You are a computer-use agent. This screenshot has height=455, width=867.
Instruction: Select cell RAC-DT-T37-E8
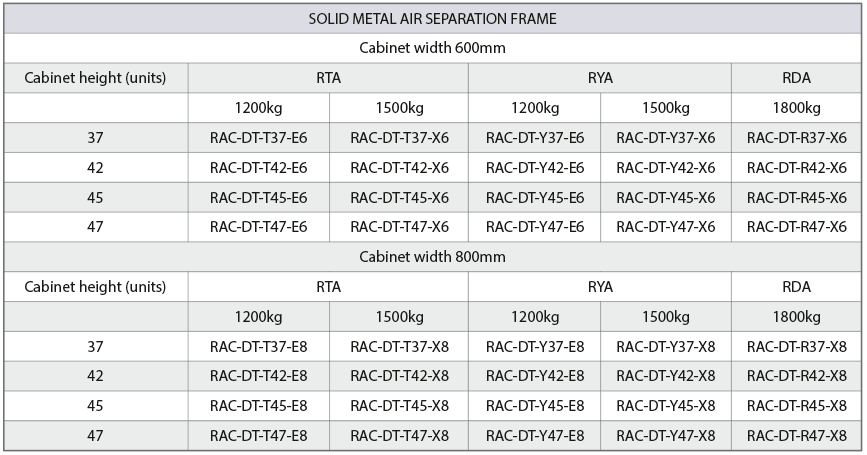[258, 347]
